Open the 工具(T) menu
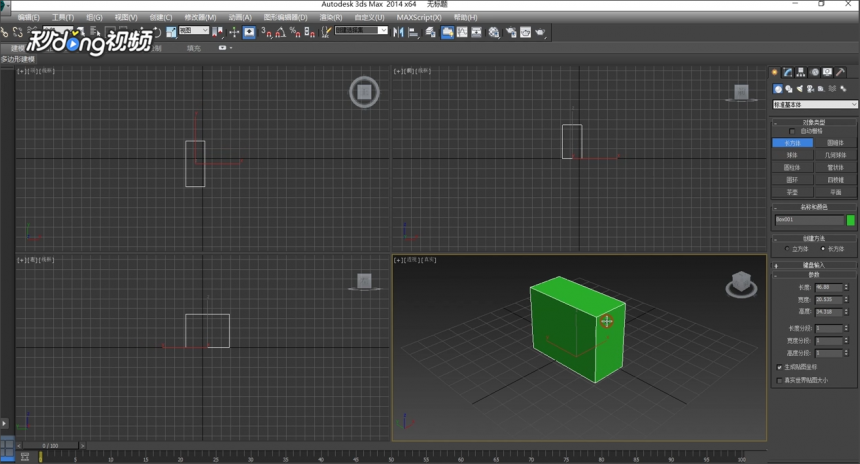Screen dimensions: 860x464 63,18
